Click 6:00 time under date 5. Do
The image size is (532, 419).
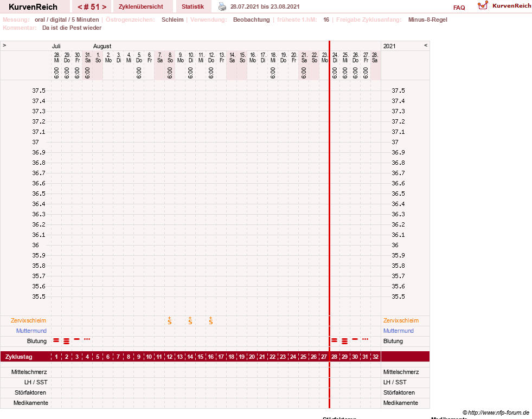(x=139, y=73)
